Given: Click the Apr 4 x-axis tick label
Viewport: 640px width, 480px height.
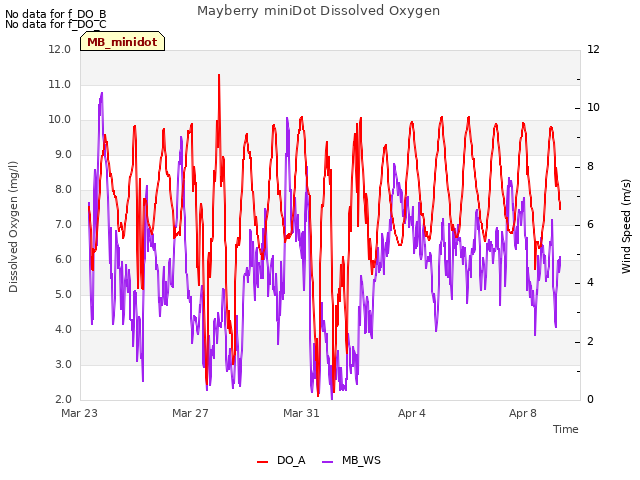Looking at the screenshot, I should click(x=412, y=413).
